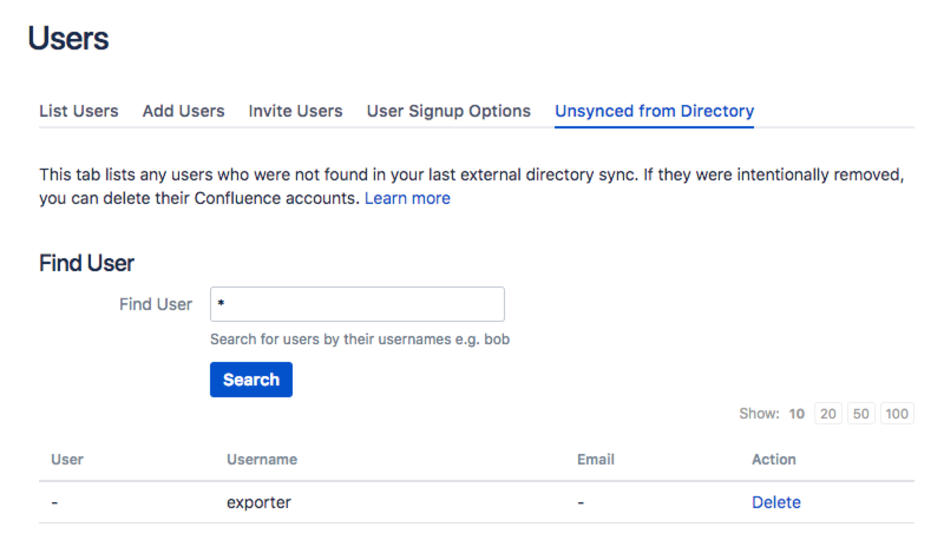Focus the Find User text field

click(x=357, y=304)
